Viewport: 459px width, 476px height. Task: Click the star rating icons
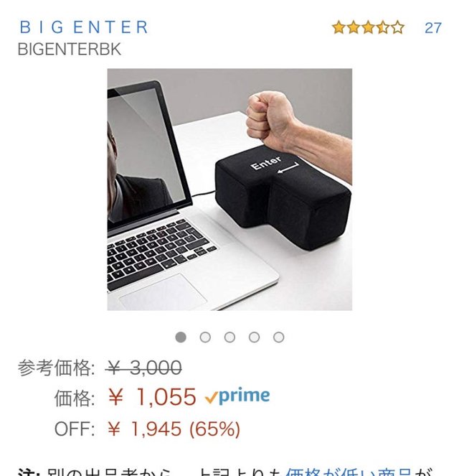pyautogui.click(x=368, y=27)
